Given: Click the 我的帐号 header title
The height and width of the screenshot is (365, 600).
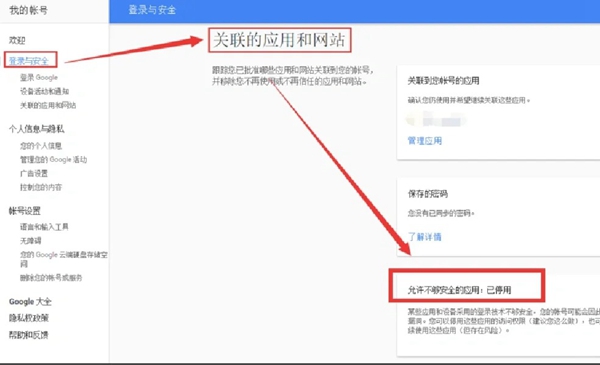Looking at the screenshot, I should [x=29, y=10].
